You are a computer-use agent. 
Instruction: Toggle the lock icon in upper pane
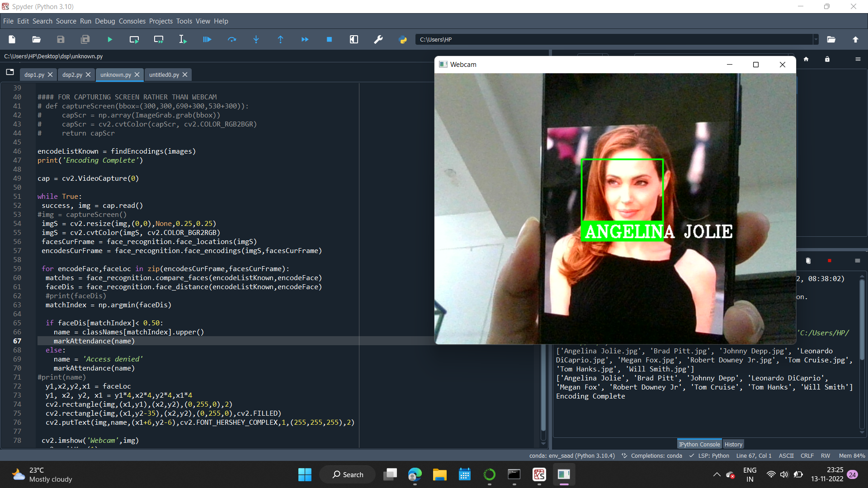(x=827, y=59)
